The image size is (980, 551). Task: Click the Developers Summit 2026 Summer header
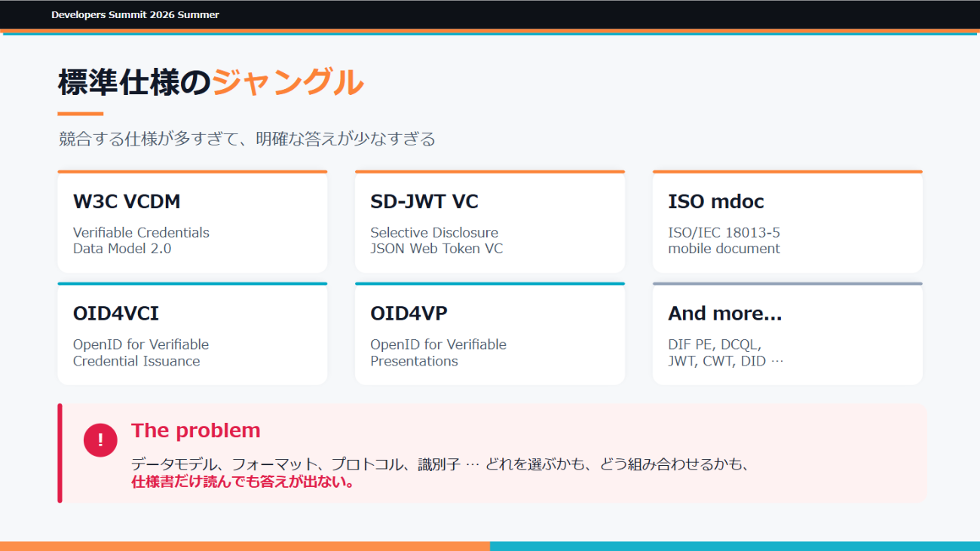pyautogui.click(x=136, y=15)
